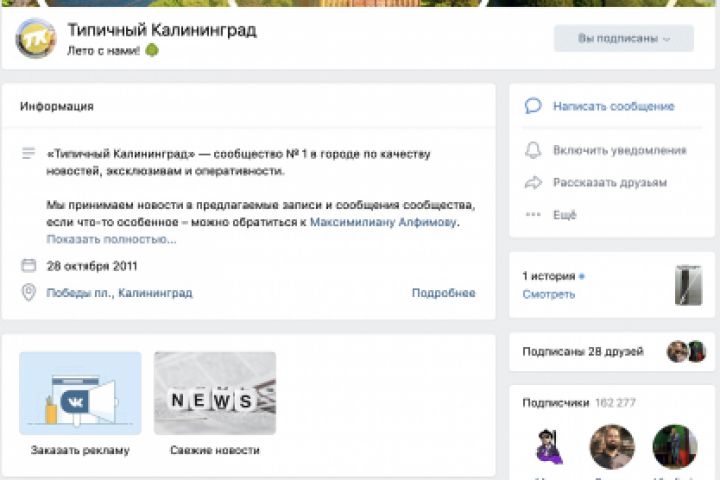Click the community name Типичный Калининград
This screenshot has height=480, width=720.
point(162,30)
